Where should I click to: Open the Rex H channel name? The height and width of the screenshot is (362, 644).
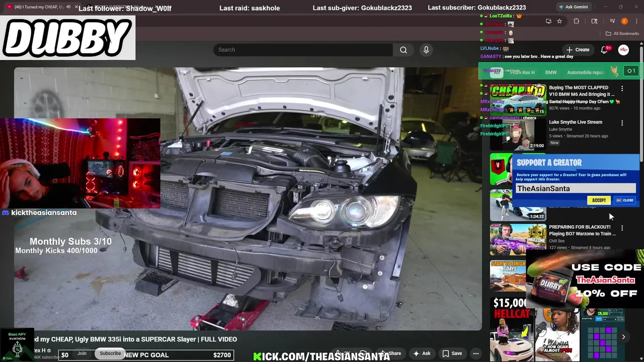(39, 350)
